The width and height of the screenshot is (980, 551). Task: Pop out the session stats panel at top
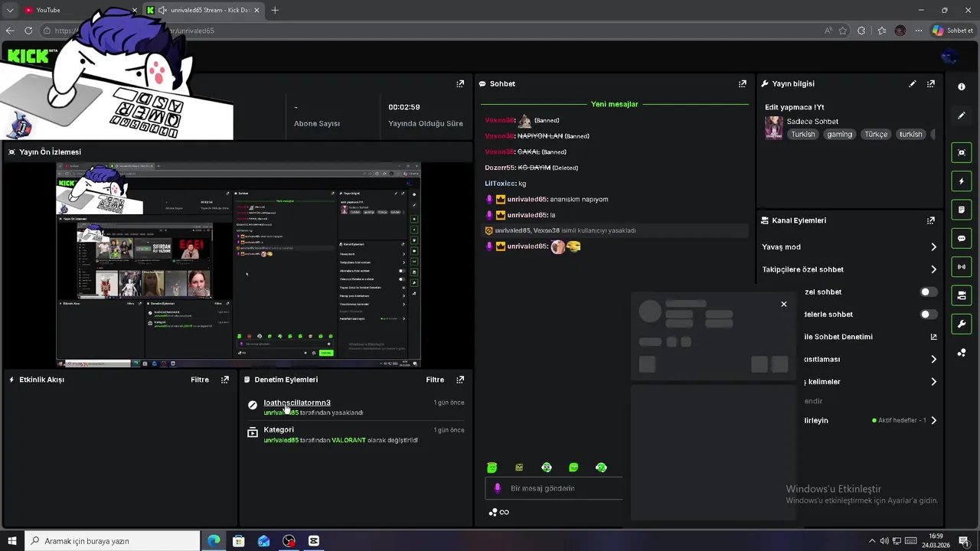(x=460, y=83)
